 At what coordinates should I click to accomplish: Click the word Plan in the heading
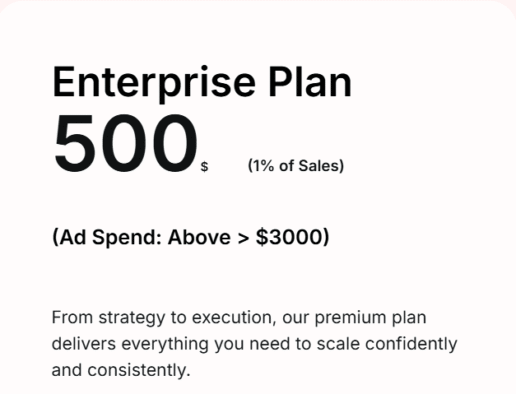coord(310,82)
